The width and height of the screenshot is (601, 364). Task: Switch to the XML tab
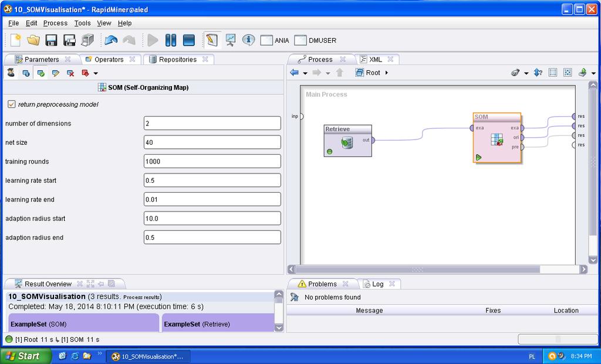click(x=375, y=59)
